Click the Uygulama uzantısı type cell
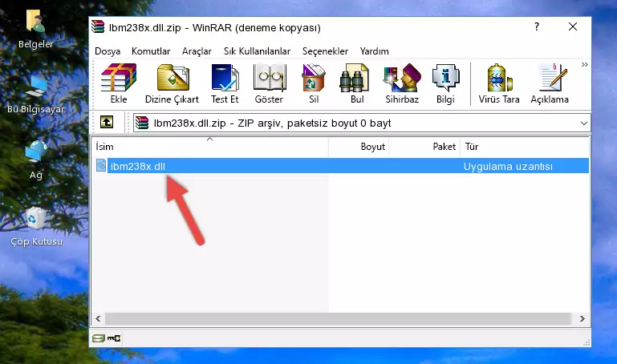617x364 pixels. (508, 166)
